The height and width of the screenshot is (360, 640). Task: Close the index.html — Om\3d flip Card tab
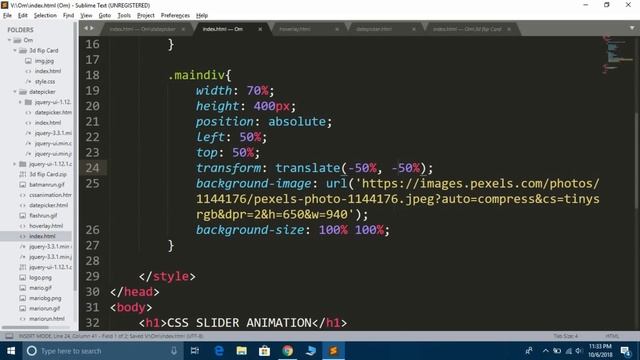click(x=509, y=29)
